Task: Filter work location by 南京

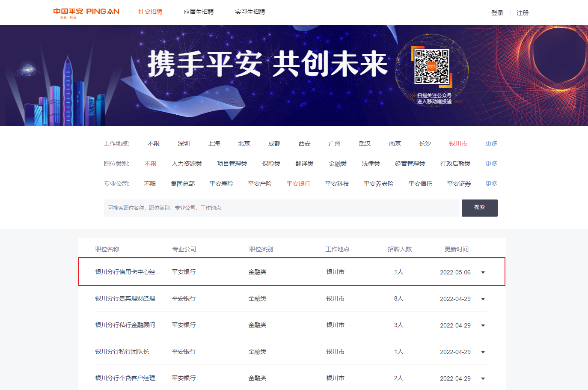Action: (395, 143)
